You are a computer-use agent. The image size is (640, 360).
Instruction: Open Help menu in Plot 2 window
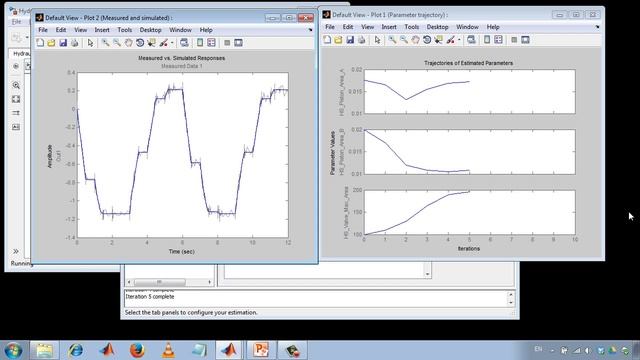point(206,30)
